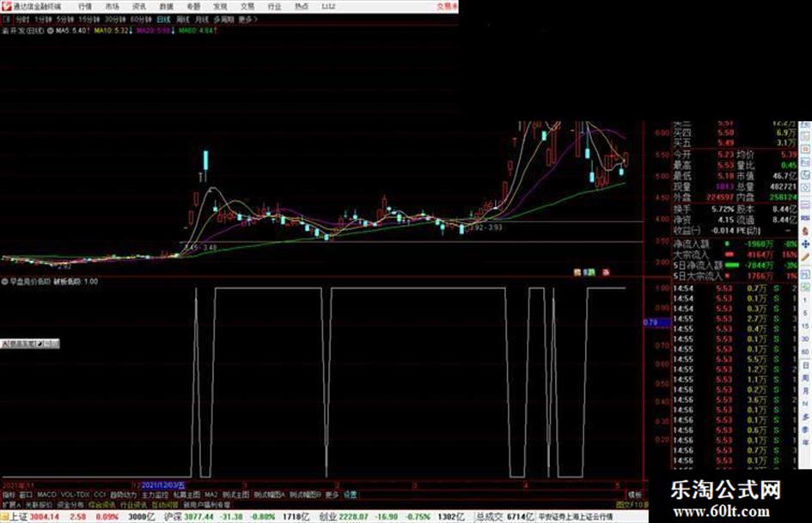Select the 日线 daily period
Image resolution: width=812 pixels, height=523 pixels.
tap(163, 19)
